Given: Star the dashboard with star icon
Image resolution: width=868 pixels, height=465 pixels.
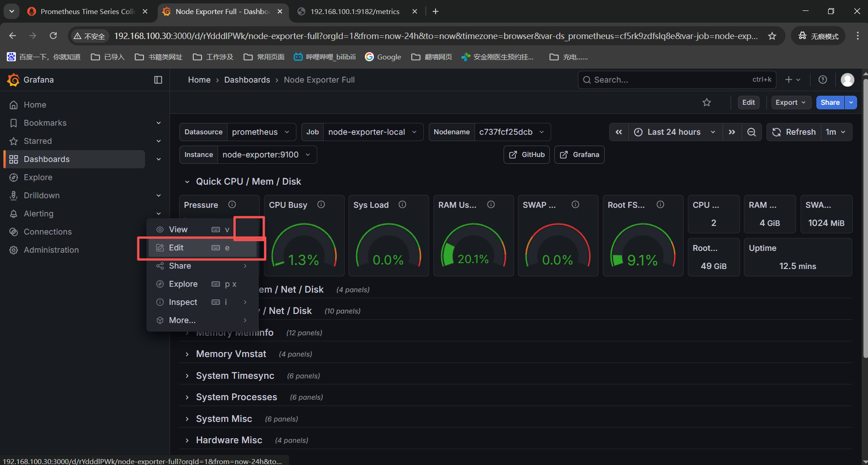Looking at the screenshot, I should click(x=707, y=103).
